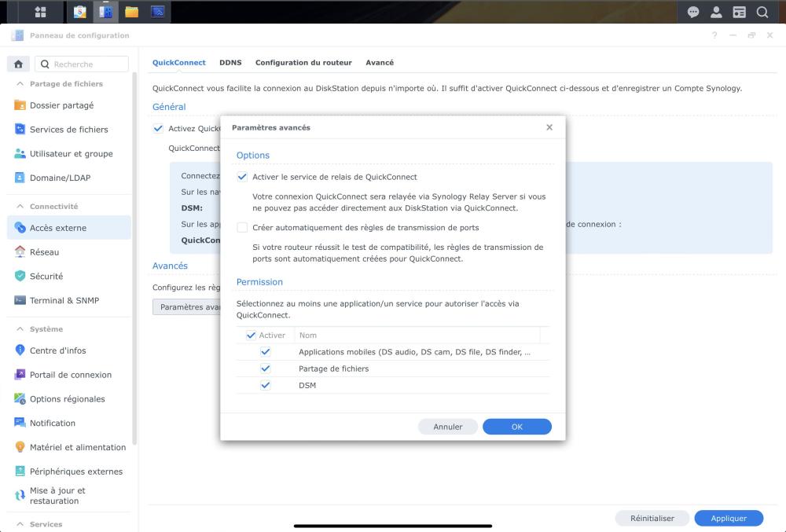The height and width of the screenshot is (532, 786).
Task: Open File Station folder icon in taskbar
Action: tap(132, 12)
